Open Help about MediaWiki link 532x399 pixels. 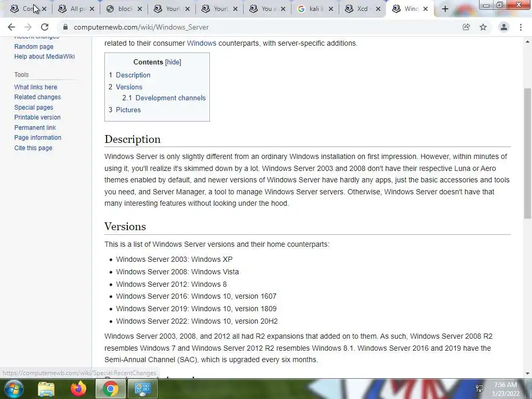45,56
